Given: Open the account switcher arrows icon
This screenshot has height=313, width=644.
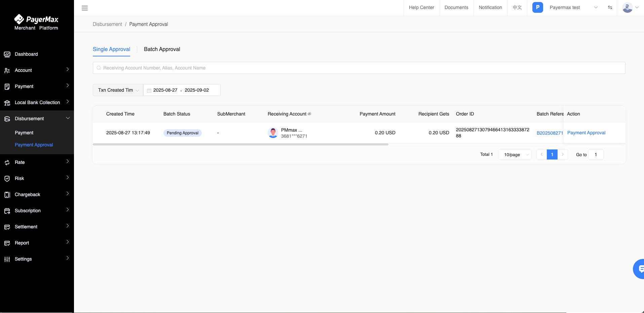Looking at the screenshot, I should tap(610, 7).
